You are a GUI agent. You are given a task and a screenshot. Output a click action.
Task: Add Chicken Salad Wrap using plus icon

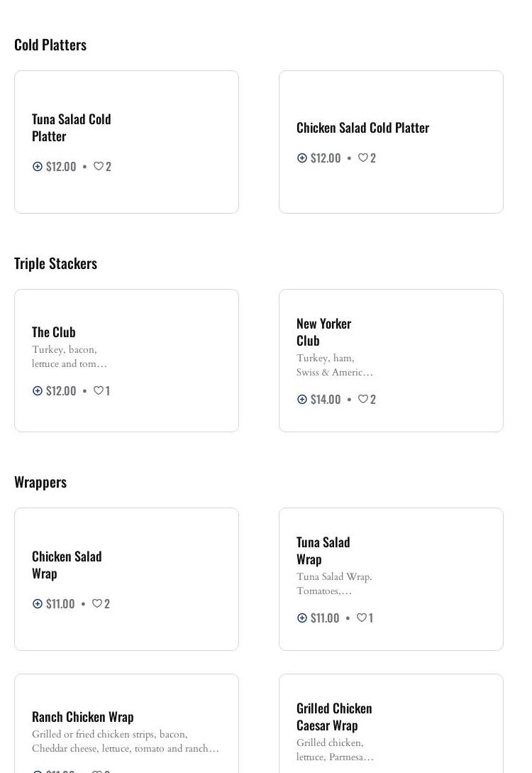coord(38,603)
